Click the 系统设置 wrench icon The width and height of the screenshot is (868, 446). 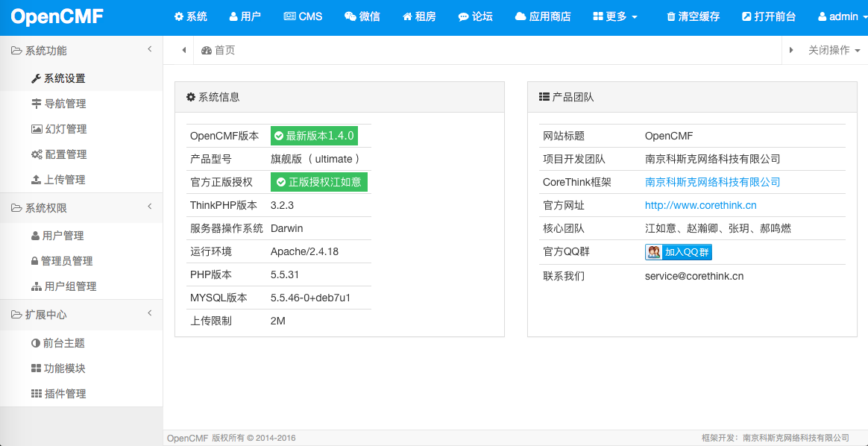[36, 78]
